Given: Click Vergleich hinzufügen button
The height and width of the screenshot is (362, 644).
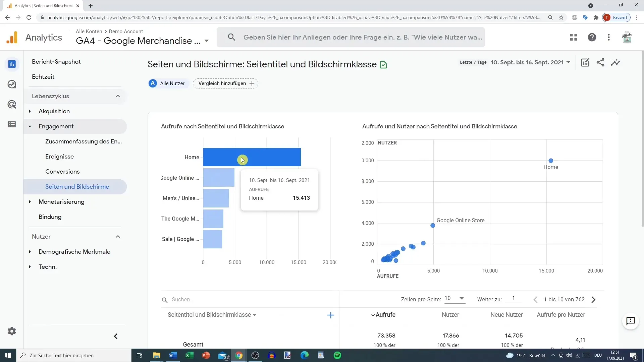Looking at the screenshot, I should tap(226, 83).
